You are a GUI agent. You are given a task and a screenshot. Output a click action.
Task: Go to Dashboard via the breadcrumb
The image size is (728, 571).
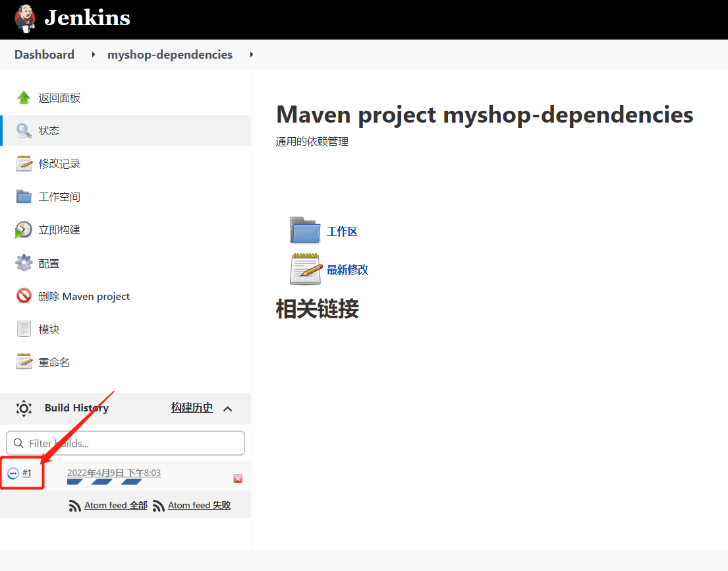point(45,54)
